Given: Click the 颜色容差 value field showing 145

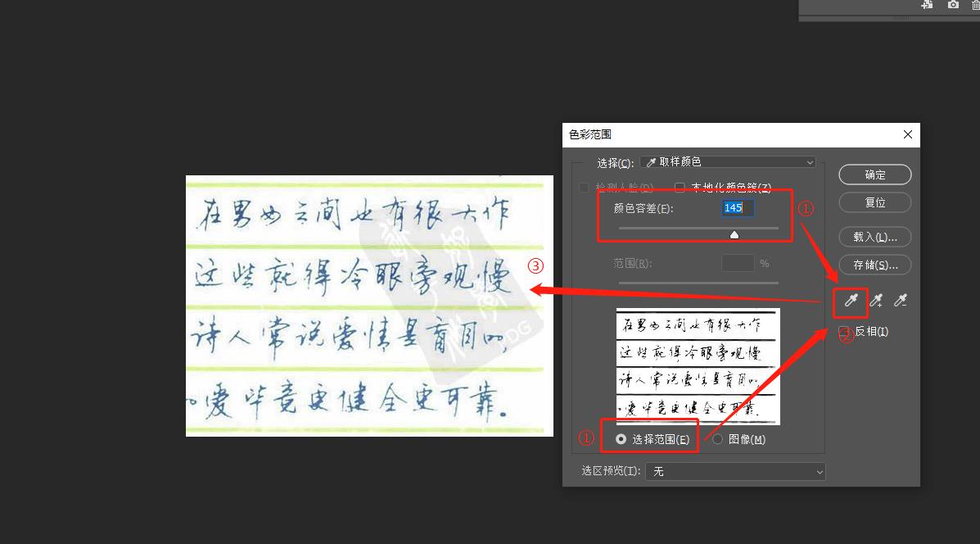Looking at the screenshot, I should click(737, 208).
